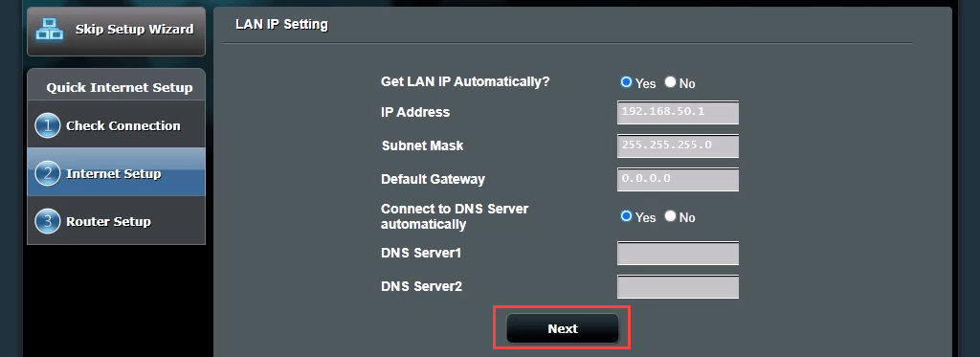Viewport: 980px width, 357px height.
Task: Click the Subnet Mask field
Action: pyautogui.click(x=679, y=145)
